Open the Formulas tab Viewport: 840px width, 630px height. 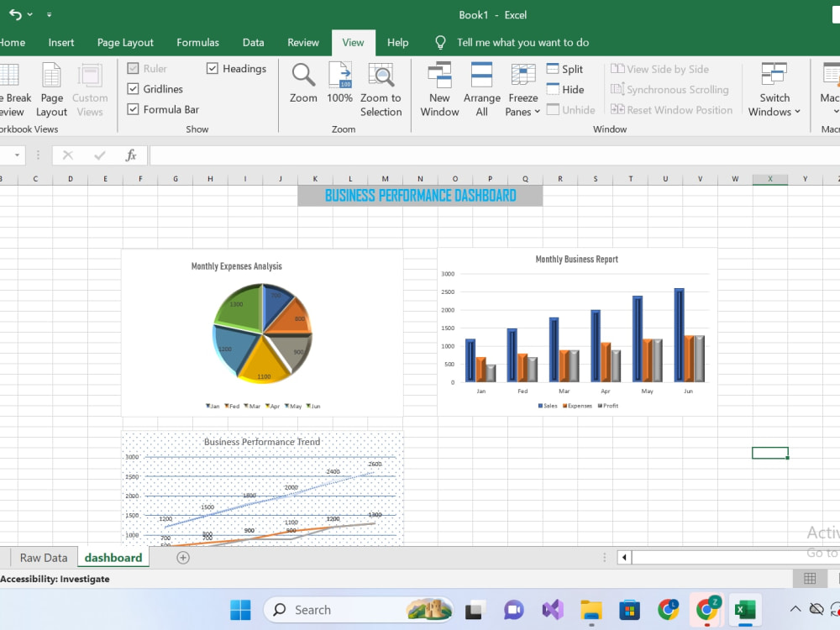click(x=197, y=42)
